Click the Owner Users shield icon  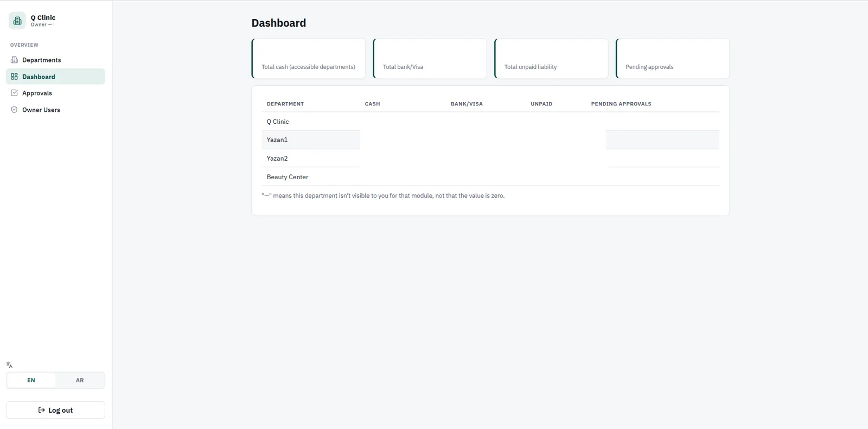14,110
